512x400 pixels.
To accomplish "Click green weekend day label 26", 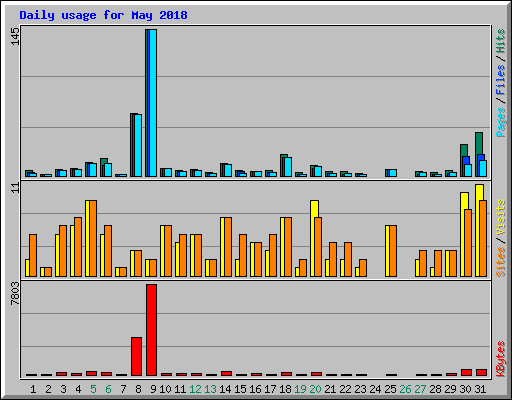I will click(x=405, y=389).
